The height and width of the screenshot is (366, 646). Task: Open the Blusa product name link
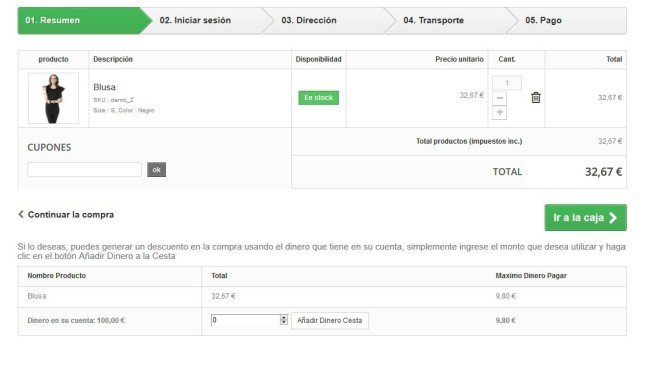pos(104,87)
